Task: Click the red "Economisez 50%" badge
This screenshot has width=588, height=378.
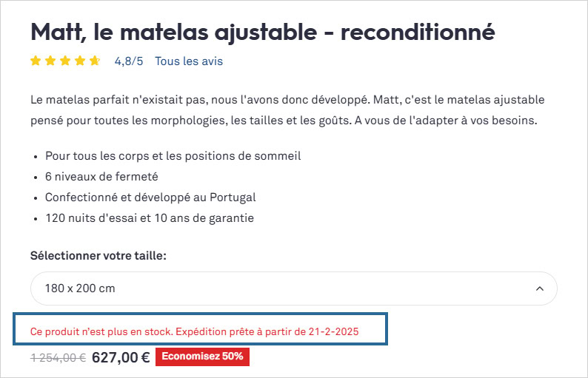Action: click(x=202, y=357)
